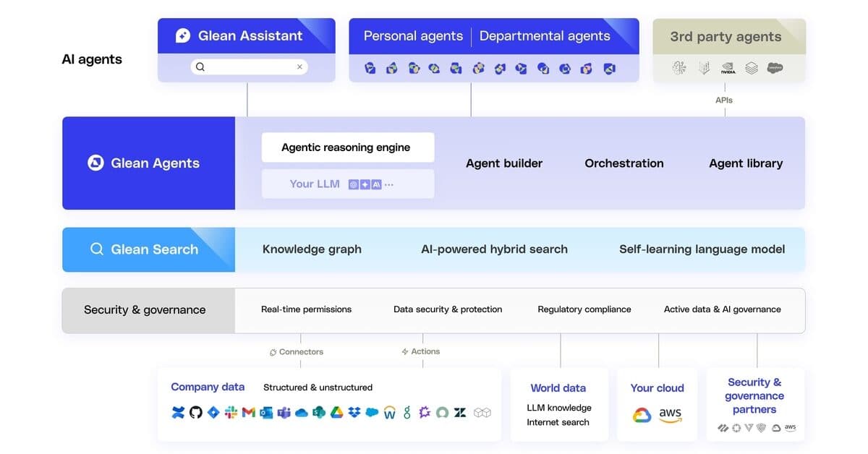Click Self-learning language model text
This screenshot has width=868, height=454.
pyautogui.click(x=702, y=249)
